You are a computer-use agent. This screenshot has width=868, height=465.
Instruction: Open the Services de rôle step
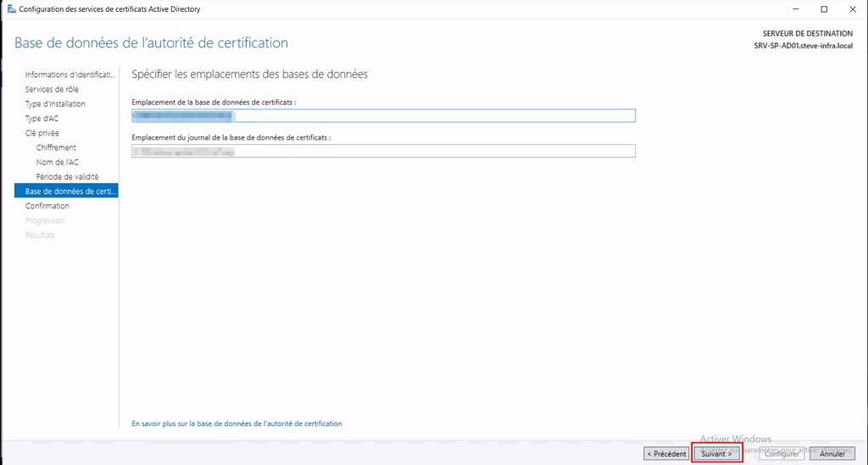(x=52, y=89)
